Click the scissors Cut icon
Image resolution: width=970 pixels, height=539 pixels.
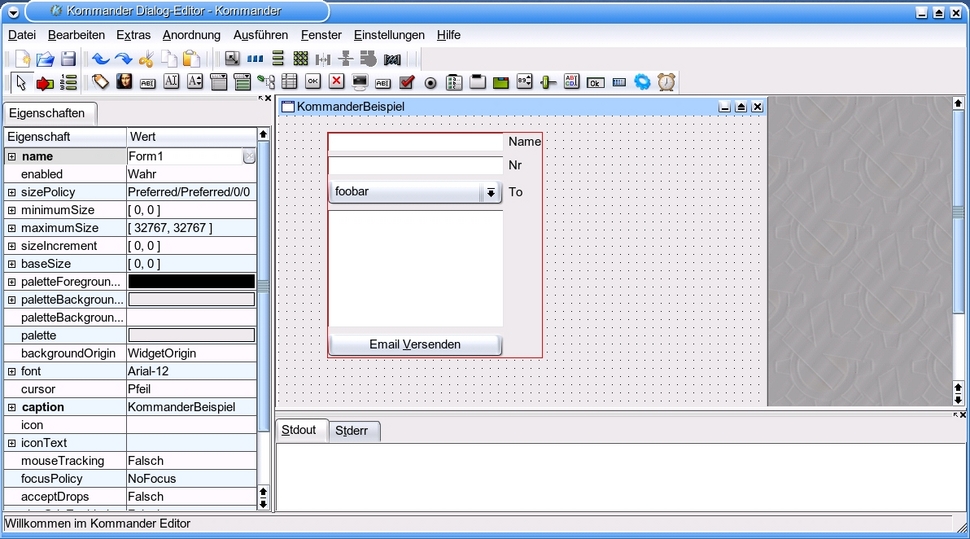click(147, 59)
